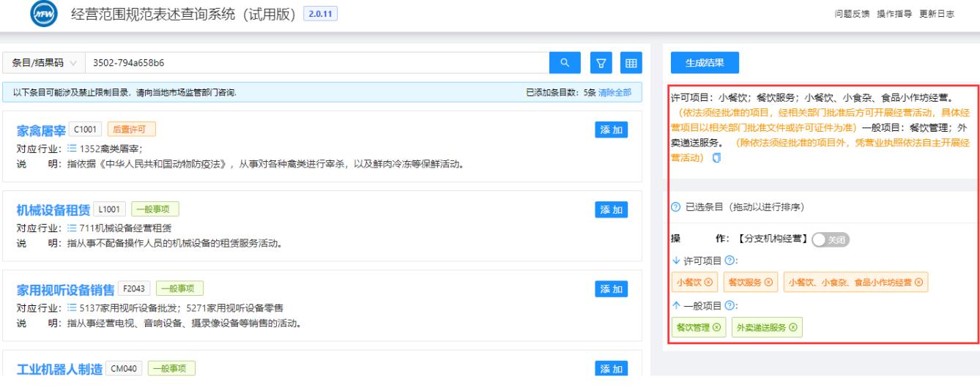Image resolution: width=980 pixels, height=388 pixels.
Task: Collapse 许可项目 section with the down arrow
Action: [675, 261]
